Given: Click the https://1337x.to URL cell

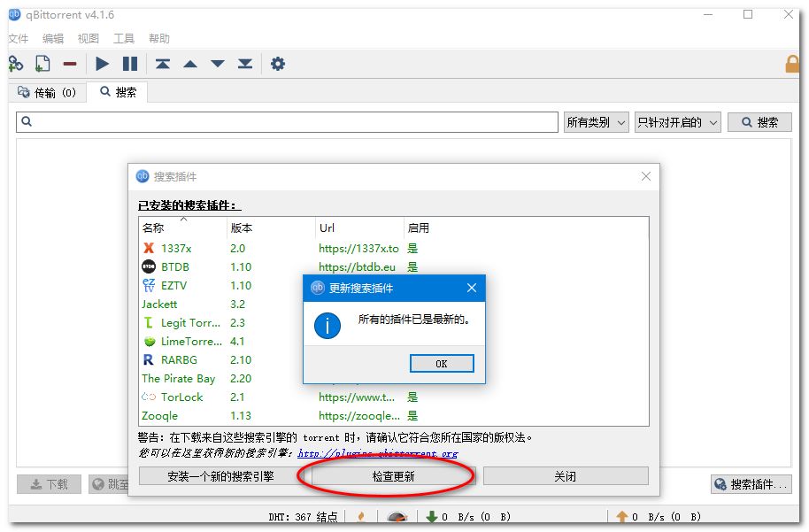Looking at the screenshot, I should (x=358, y=248).
